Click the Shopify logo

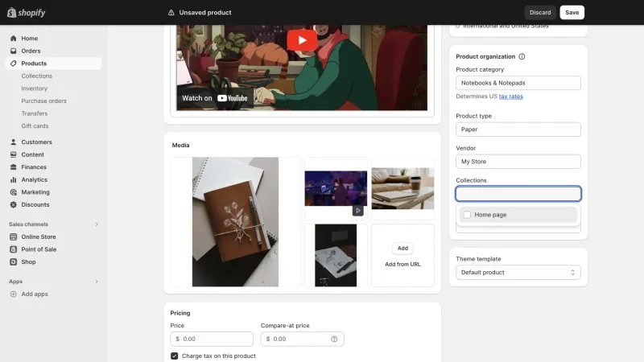click(x=27, y=12)
